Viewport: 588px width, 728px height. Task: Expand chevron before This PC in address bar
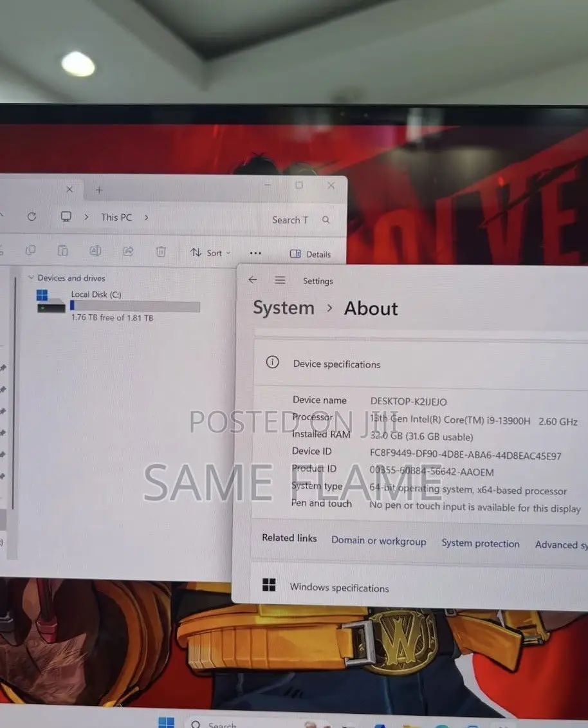pyautogui.click(x=86, y=217)
